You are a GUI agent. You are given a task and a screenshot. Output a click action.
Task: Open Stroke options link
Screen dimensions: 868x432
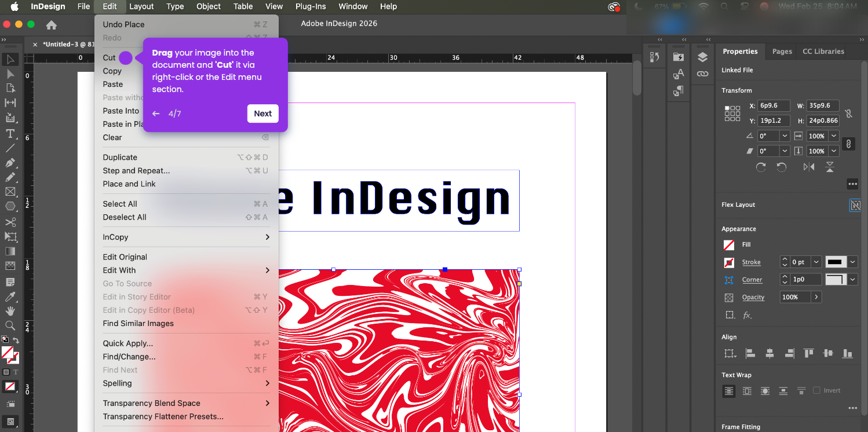click(x=751, y=262)
